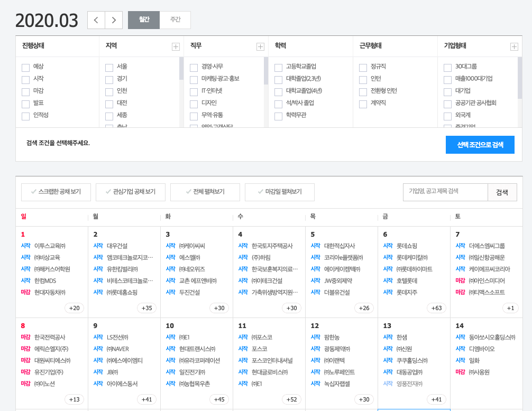Viewport: 532px width, 411px height.
Task: Toggle 전체 펼쳐보기 option
Action: click(205, 192)
